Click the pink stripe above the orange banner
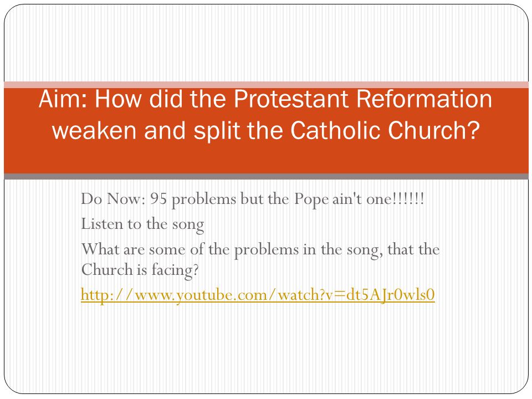The width and height of the screenshot is (532, 399). tap(266, 85)
